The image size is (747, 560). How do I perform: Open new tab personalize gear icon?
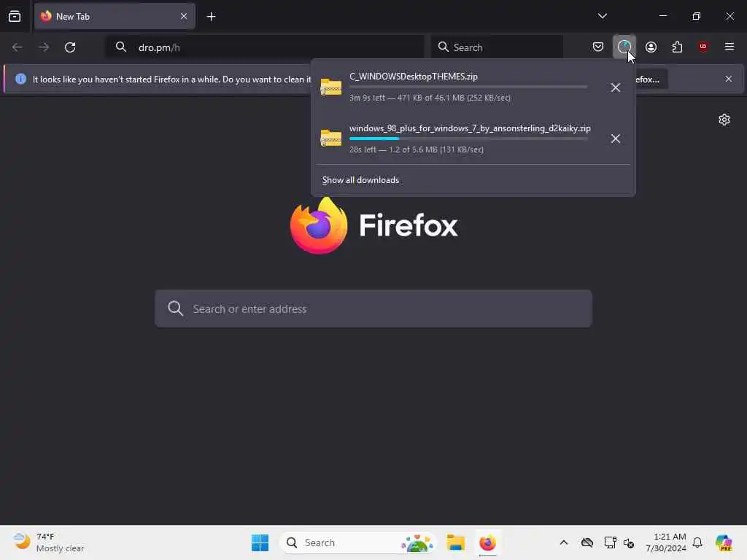[724, 120]
